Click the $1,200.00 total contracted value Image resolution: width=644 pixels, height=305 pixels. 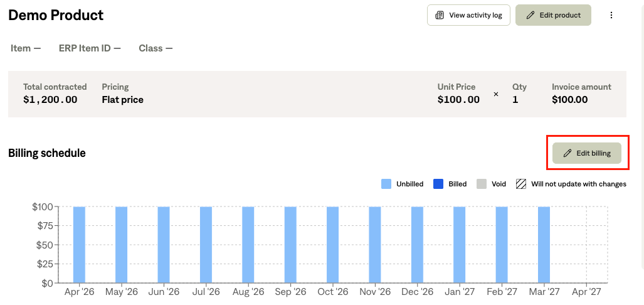coord(50,100)
